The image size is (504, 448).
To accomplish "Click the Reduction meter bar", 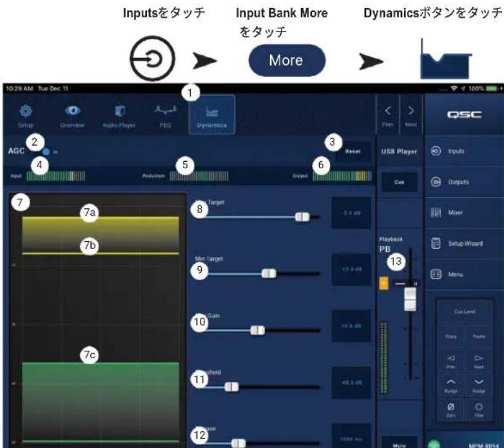I will click(x=199, y=176).
